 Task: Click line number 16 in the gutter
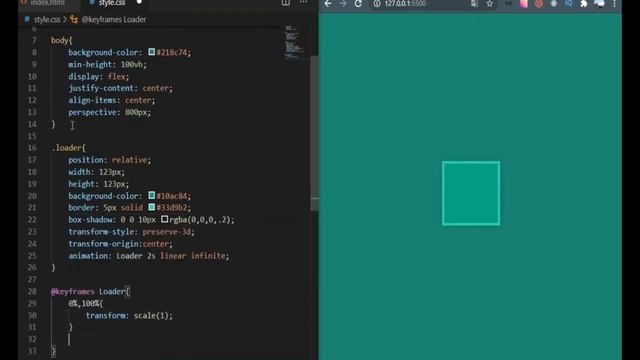coord(32,148)
